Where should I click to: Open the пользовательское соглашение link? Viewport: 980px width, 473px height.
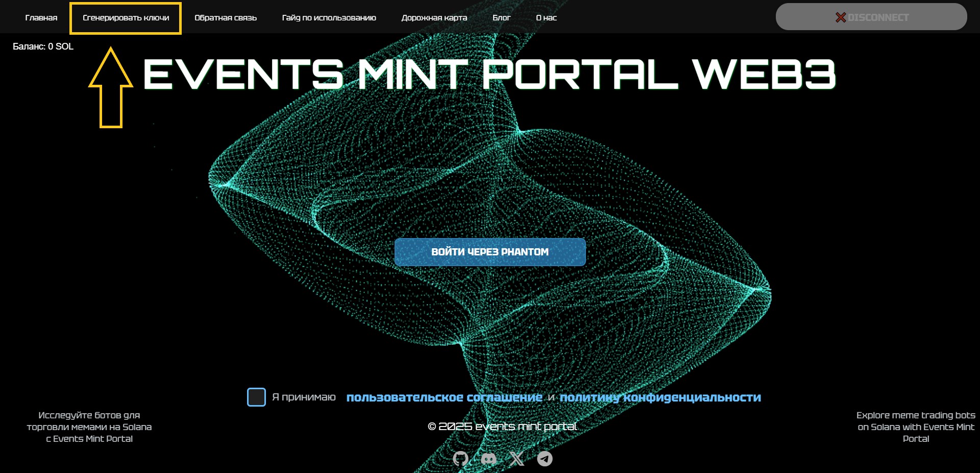coord(444,397)
